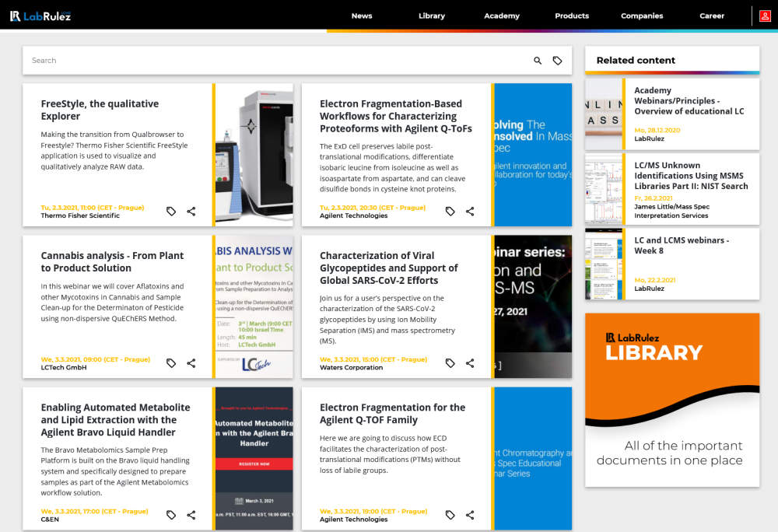
Task: Click date Tu, 2.3.2021, 11:00 (CET - Prague)
Action: click(x=93, y=208)
